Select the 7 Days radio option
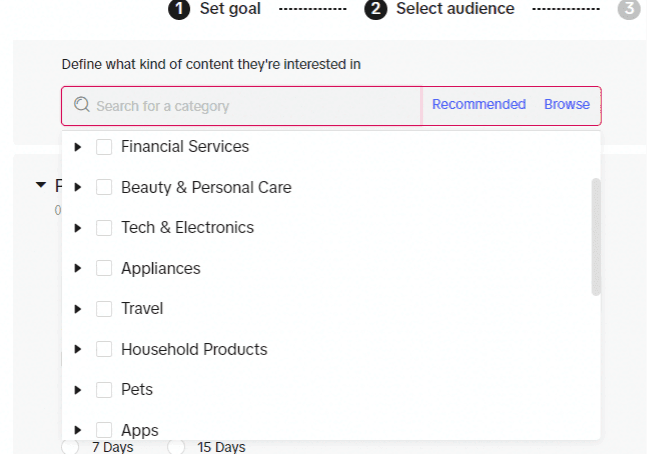 [70, 447]
